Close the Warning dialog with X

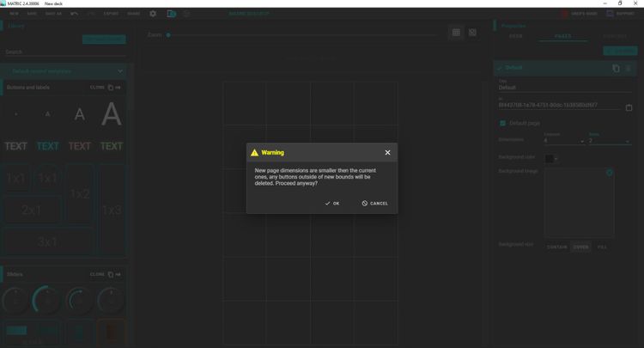[387, 152]
